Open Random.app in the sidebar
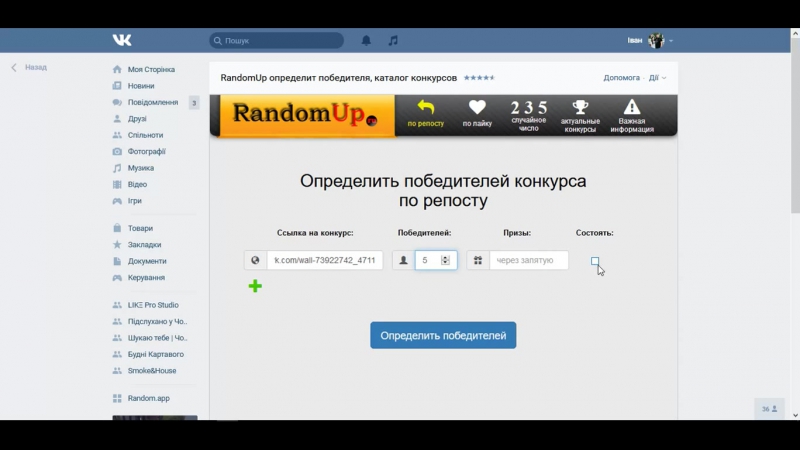Viewport: 800px width, 450px height. coord(148,398)
